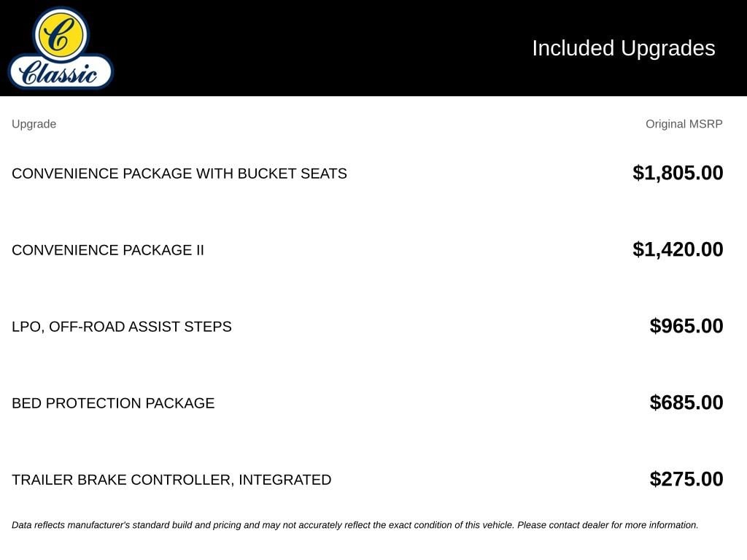Screen dimensions: 747x560
Task: Select the Bed Protection Package upgrade
Action: click(113, 403)
